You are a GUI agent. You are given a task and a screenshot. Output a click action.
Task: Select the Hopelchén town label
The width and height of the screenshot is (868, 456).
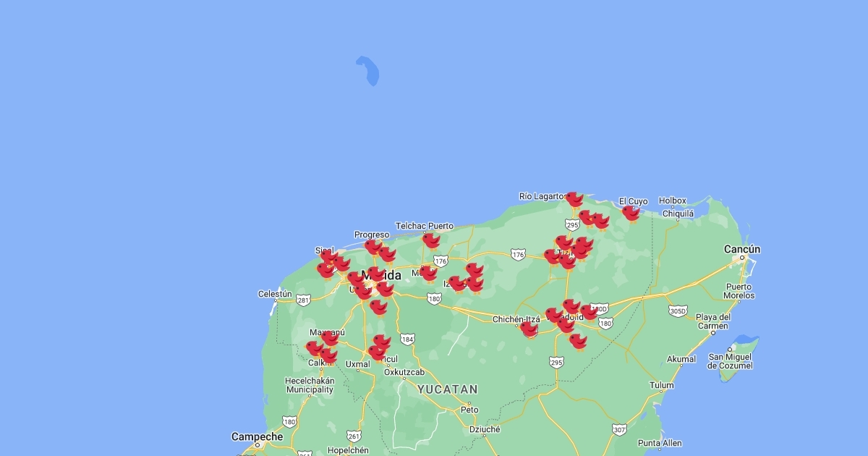[x=348, y=450]
